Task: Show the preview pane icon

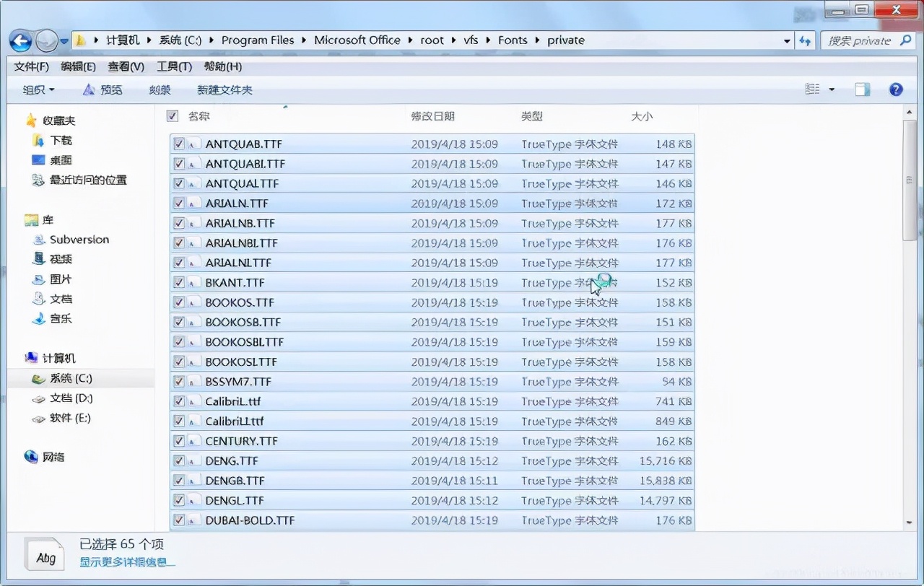Action: [x=862, y=89]
